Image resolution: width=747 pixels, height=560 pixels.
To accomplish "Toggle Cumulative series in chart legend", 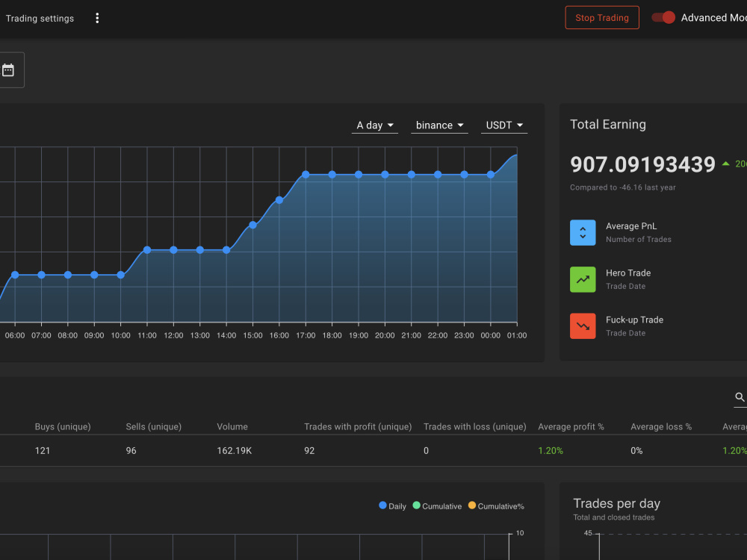I will [x=437, y=505].
